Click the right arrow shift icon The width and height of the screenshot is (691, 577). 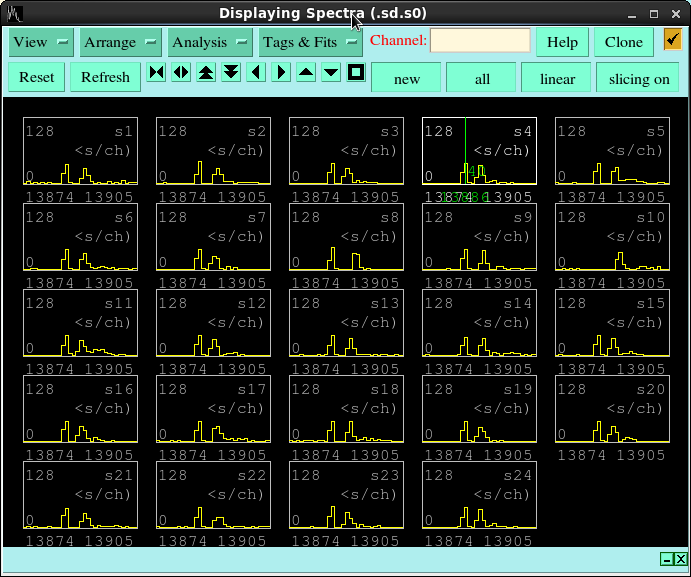pyautogui.click(x=281, y=72)
